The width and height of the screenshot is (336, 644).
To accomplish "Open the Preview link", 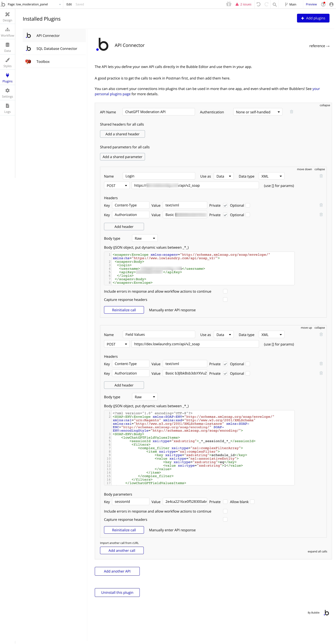I will pyautogui.click(x=311, y=4).
